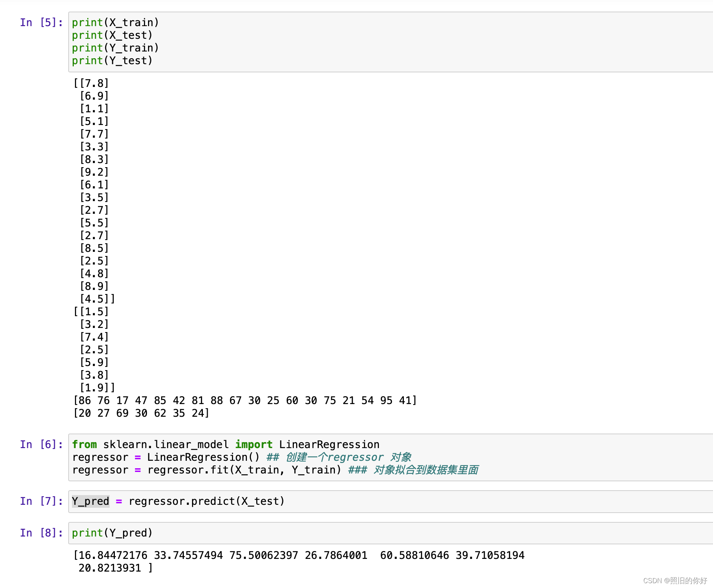Click the [5.1] output value
The height and width of the screenshot is (588, 713).
[x=94, y=121]
